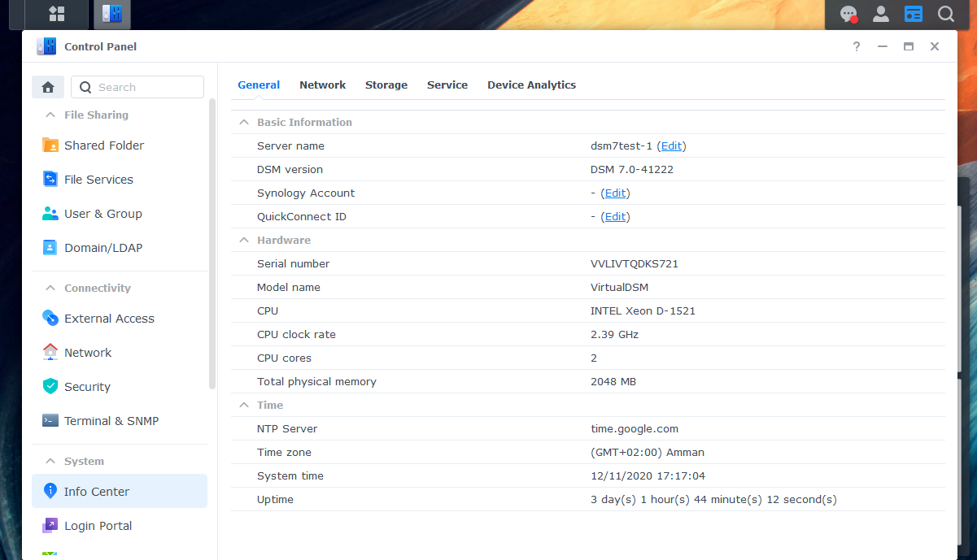Click the CPU cores label
This screenshot has width=977, height=560.
click(284, 358)
